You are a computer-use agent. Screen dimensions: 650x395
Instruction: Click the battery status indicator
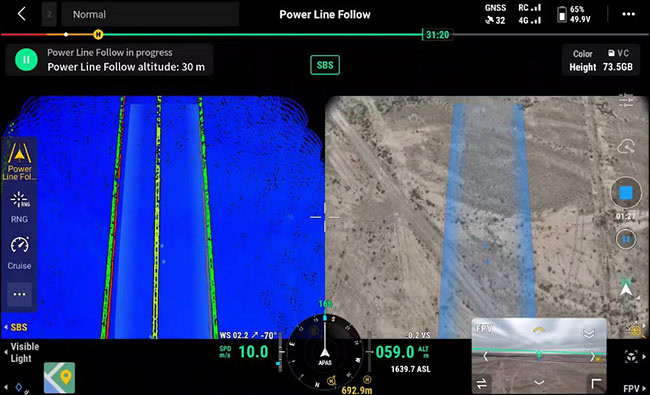coord(574,14)
